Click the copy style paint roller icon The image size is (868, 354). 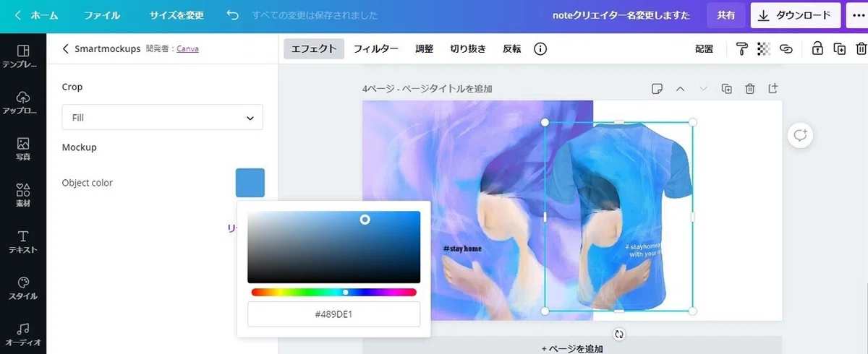[742, 49]
